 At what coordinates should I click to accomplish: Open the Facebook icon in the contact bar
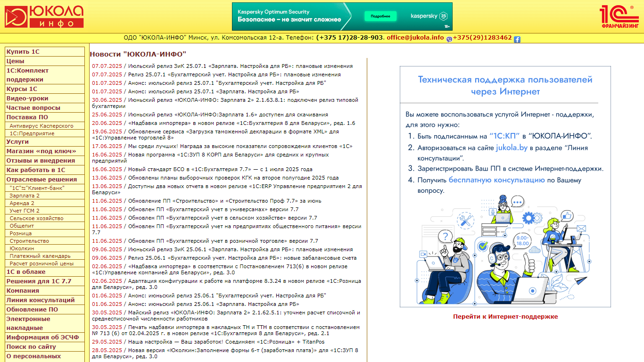(x=517, y=40)
